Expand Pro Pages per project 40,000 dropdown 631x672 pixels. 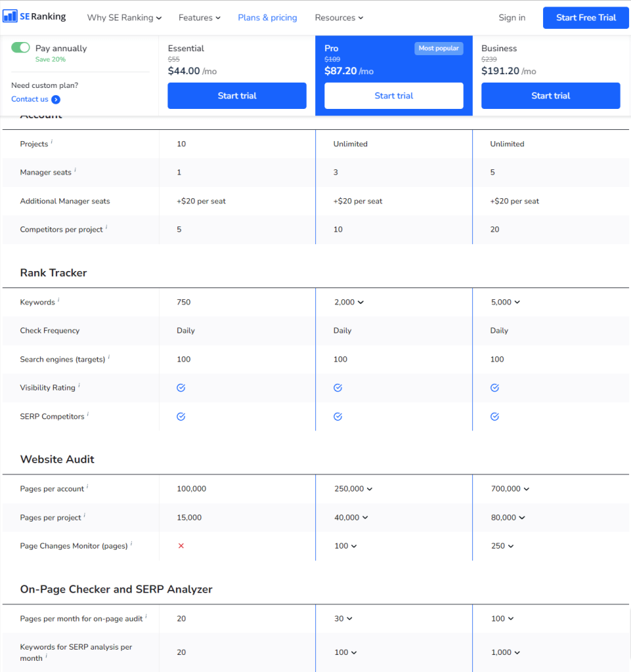(x=351, y=517)
